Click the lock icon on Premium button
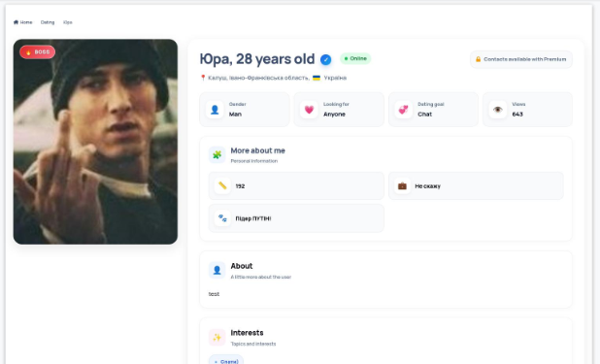Image resolution: width=600 pixels, height=364 pixels. [478, 59]
